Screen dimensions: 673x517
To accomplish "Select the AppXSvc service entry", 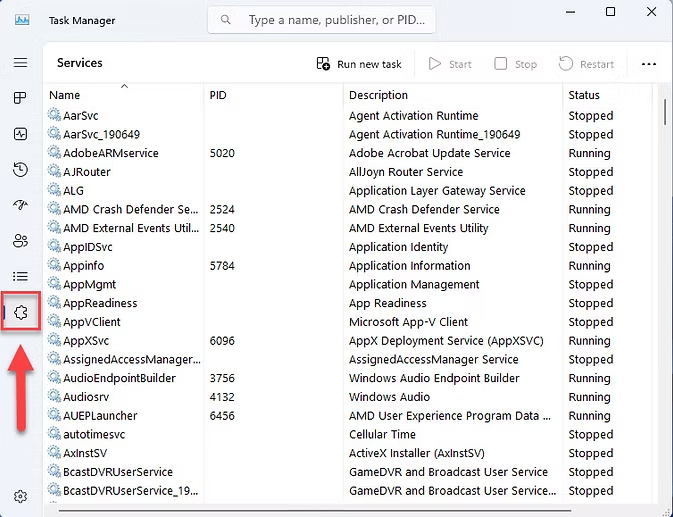I will click(x=85, y=341).
